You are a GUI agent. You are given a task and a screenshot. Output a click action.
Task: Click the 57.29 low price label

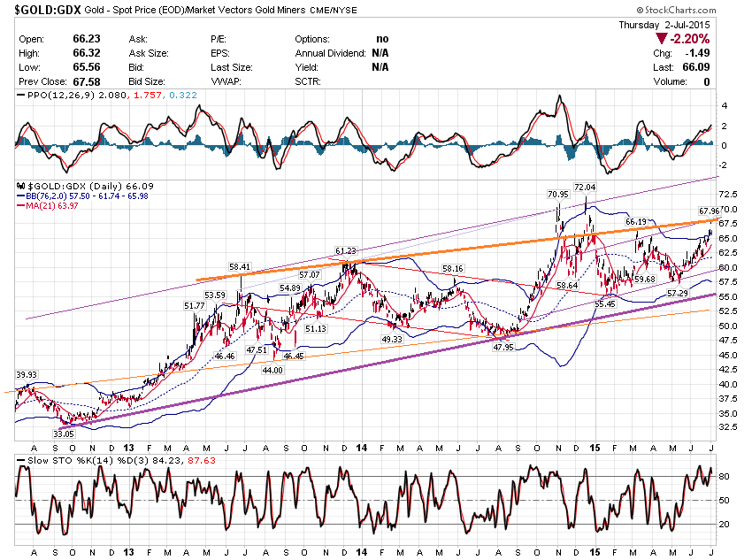(x=677, y=293)
